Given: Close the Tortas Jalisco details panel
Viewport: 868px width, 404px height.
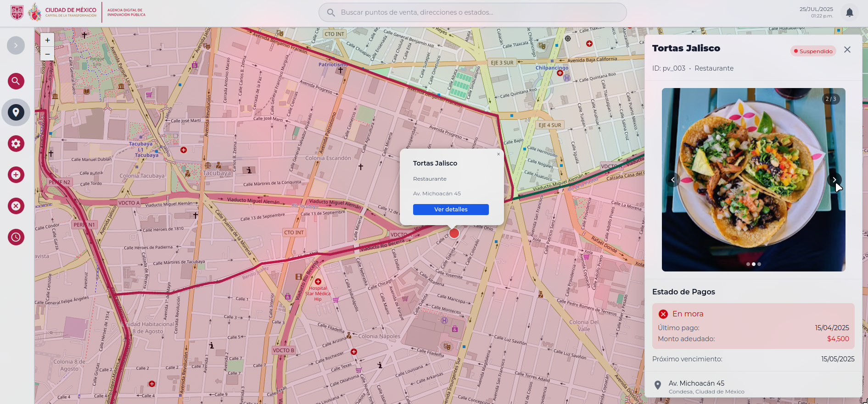Looking at the screenshot, I should tap(847, 50).
